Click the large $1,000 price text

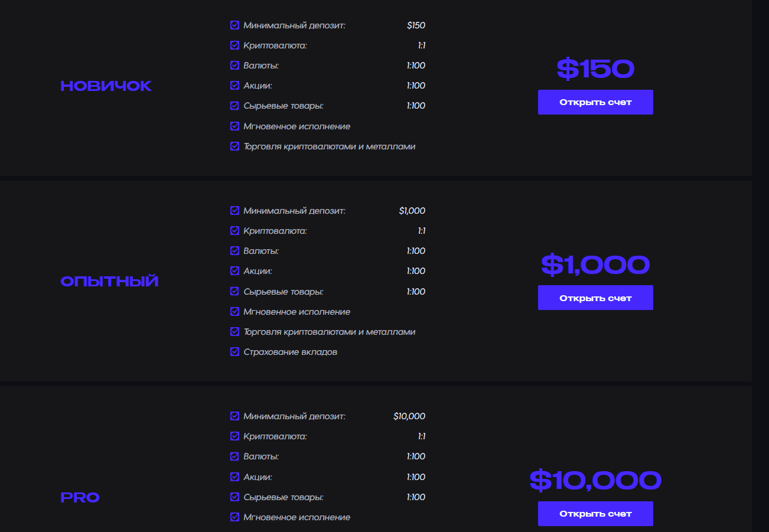(595, 265)
